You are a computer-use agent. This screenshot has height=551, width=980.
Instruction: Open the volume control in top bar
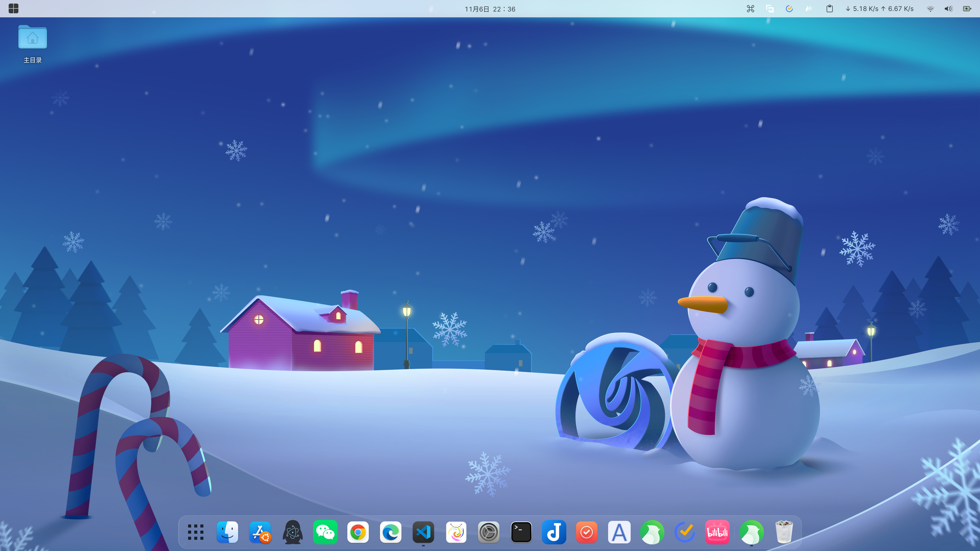948,9
